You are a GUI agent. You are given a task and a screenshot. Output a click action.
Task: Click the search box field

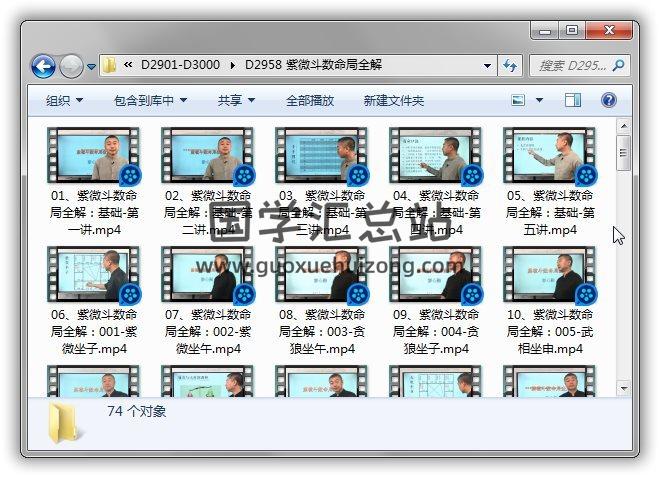(572, 66)
